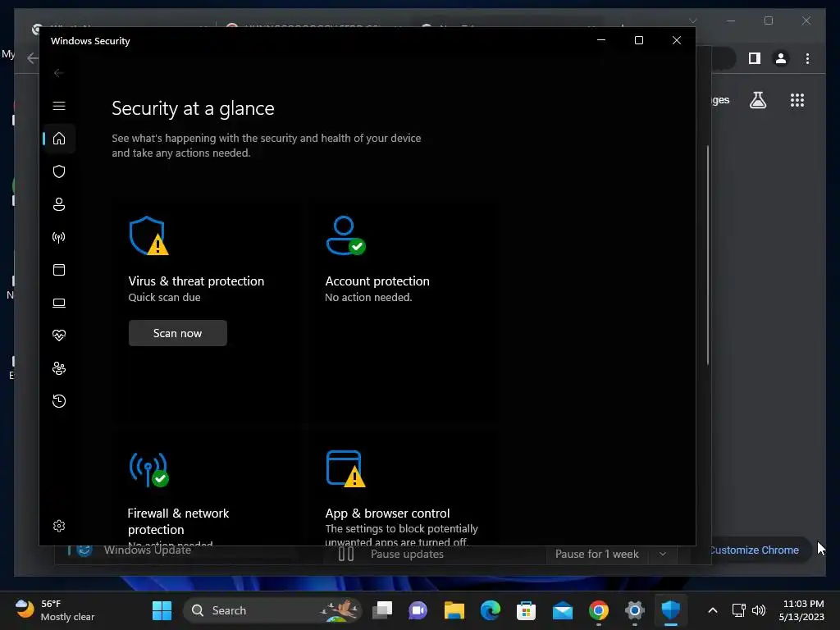Open the Windows Start menu

162,610
